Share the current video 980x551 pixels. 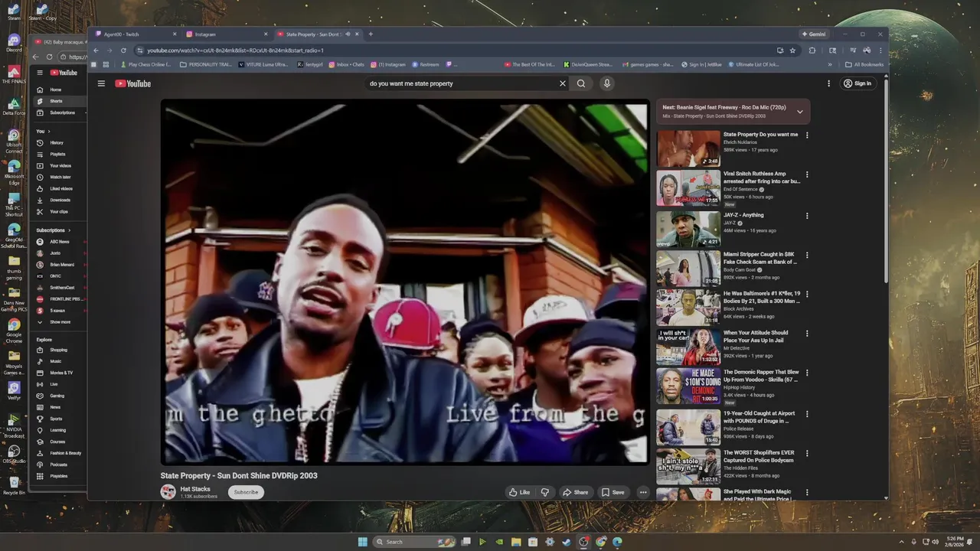(x=575, y=492)
